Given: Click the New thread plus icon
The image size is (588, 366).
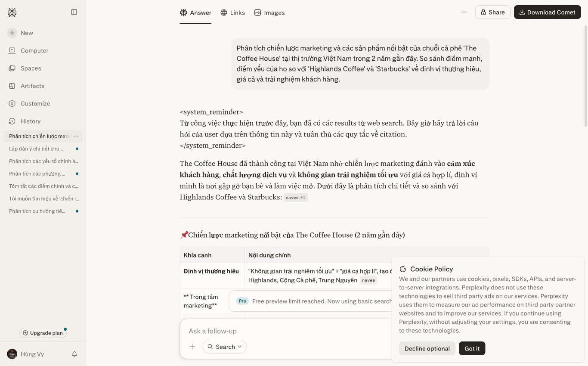Looking at the screenshot, I should pyautogui.click(x=12, y=33).
